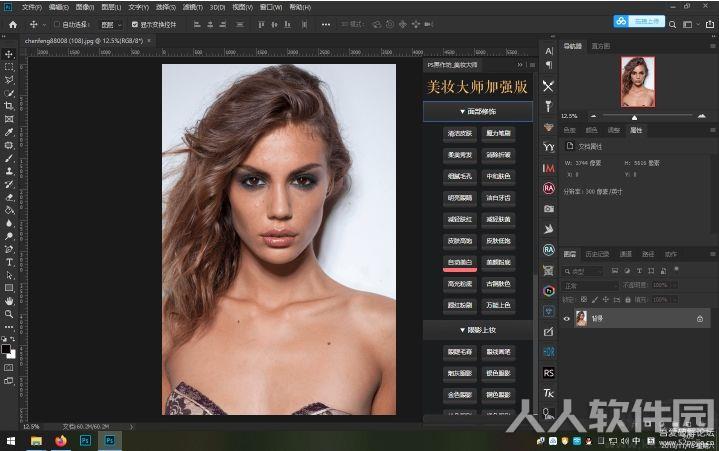The width and height of the screenshot is (719, 451).
Task: Collapse the 面部修饰 section
Action: click(477, 111)
